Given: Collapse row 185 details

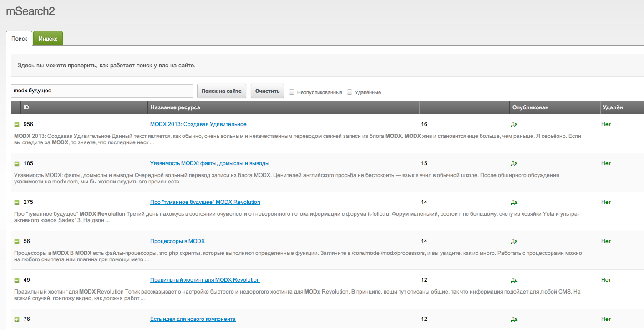Looking at the screenshot, I should [17, 163].
